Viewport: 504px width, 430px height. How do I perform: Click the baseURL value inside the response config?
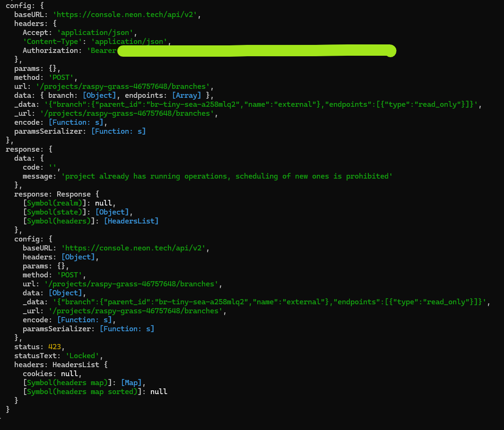(133, 248)
